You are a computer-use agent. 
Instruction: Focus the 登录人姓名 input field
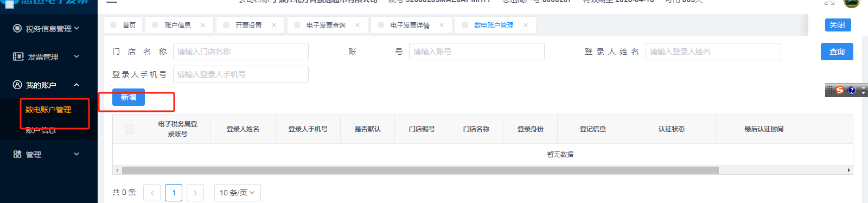(713, 52)
